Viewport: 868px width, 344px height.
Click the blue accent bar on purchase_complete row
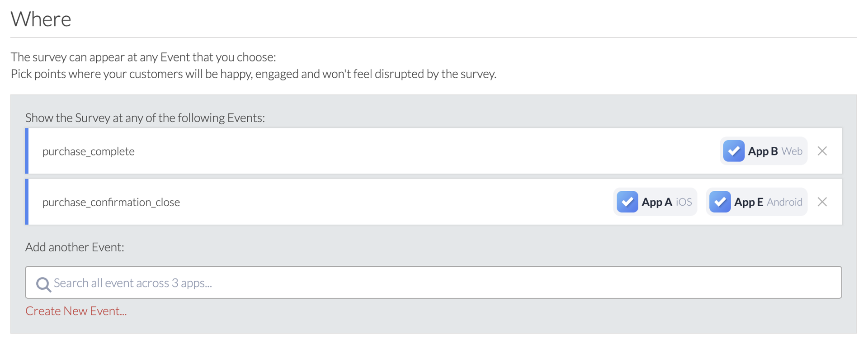coord(27,151)
